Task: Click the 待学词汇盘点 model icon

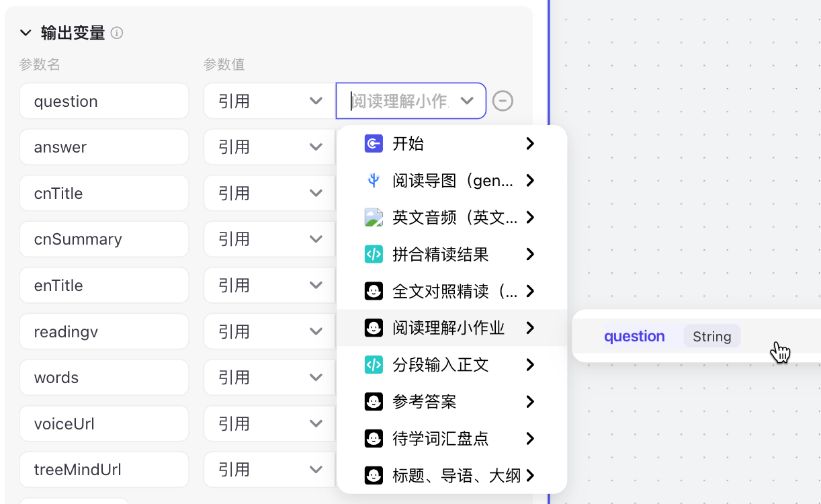Action: (x=374, y=439)
